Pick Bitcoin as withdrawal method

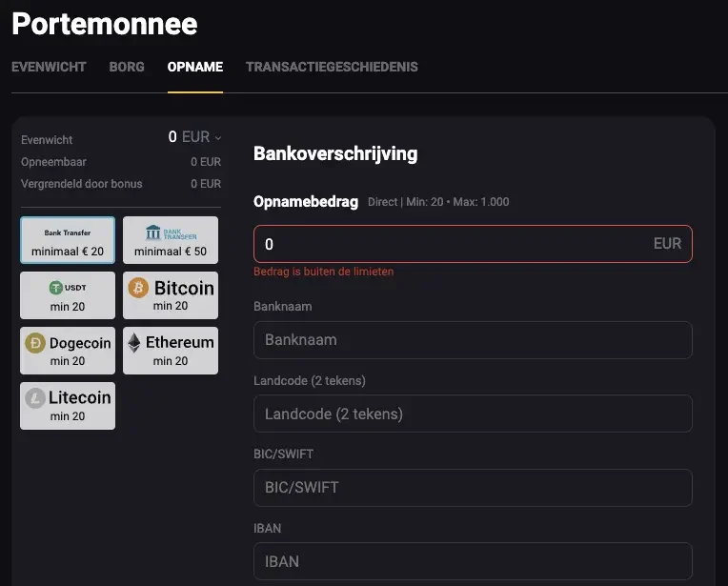[x=171, y=295]
